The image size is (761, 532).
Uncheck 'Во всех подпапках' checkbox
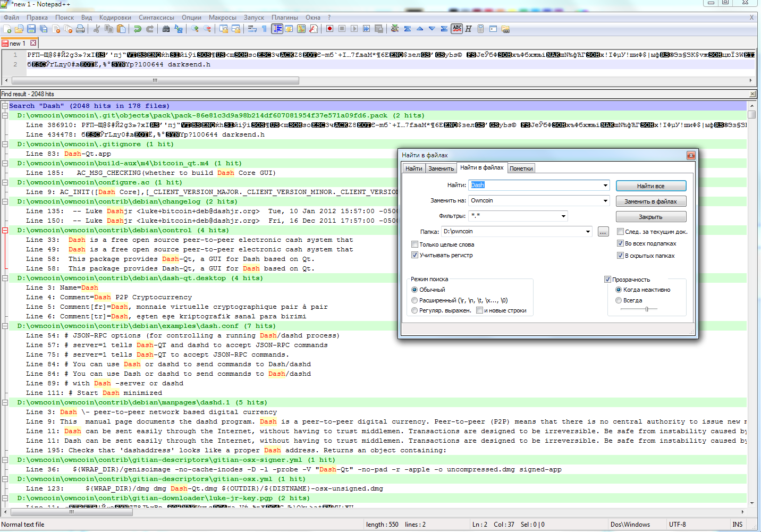[x=620, y=243]
